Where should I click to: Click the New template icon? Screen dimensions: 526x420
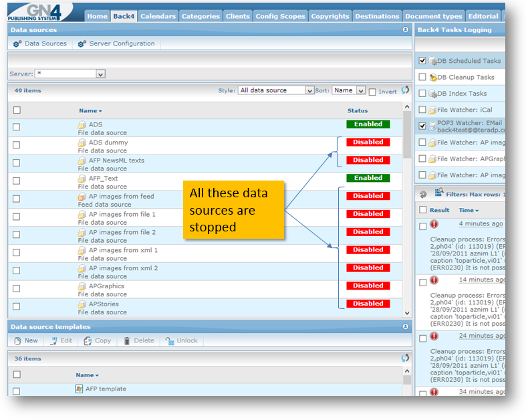click(18, 341)
